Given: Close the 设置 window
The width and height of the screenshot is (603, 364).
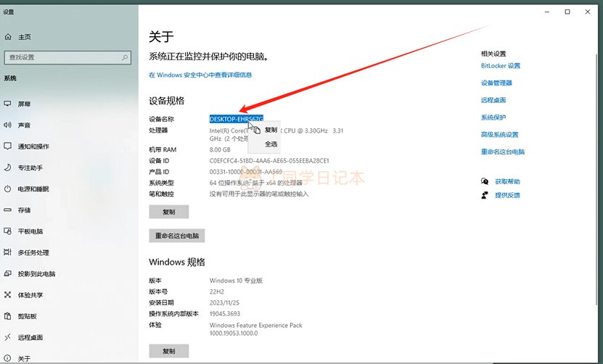Looking at the screenshot, I should [x=588, y=12].
